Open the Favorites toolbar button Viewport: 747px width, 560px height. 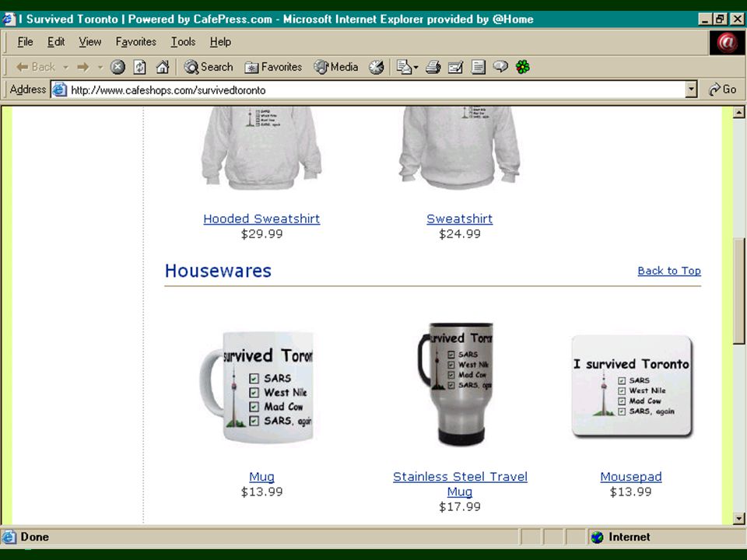(x=273, y=67)
